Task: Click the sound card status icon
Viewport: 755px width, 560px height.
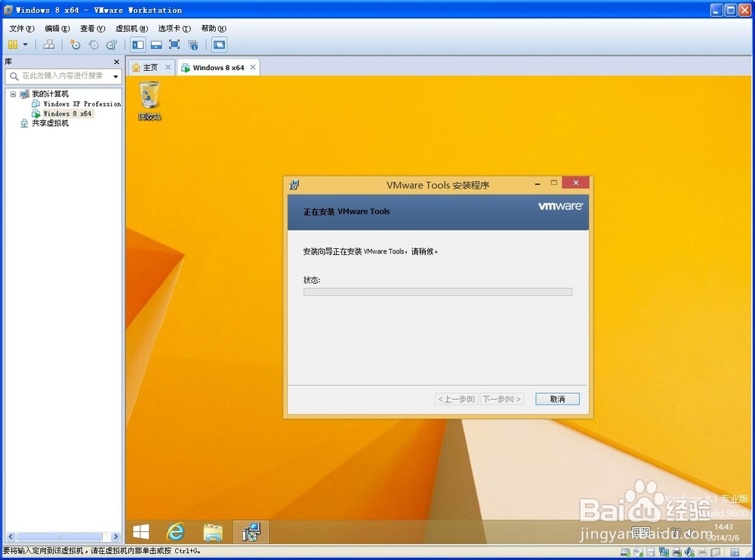Action: pyautogui.click(x=689, y=552)
